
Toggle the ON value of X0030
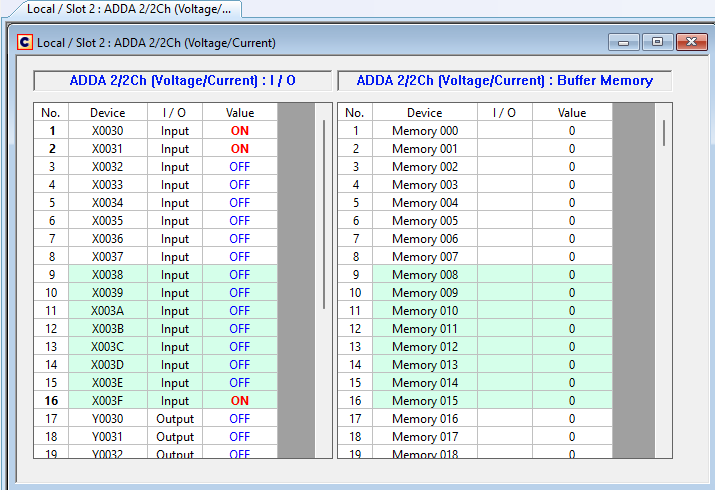click(239, 131)
